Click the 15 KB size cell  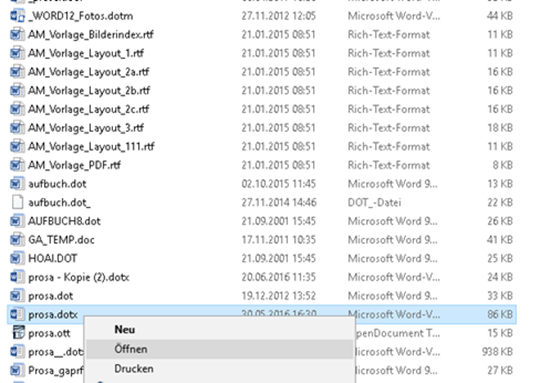coord(500,332)
